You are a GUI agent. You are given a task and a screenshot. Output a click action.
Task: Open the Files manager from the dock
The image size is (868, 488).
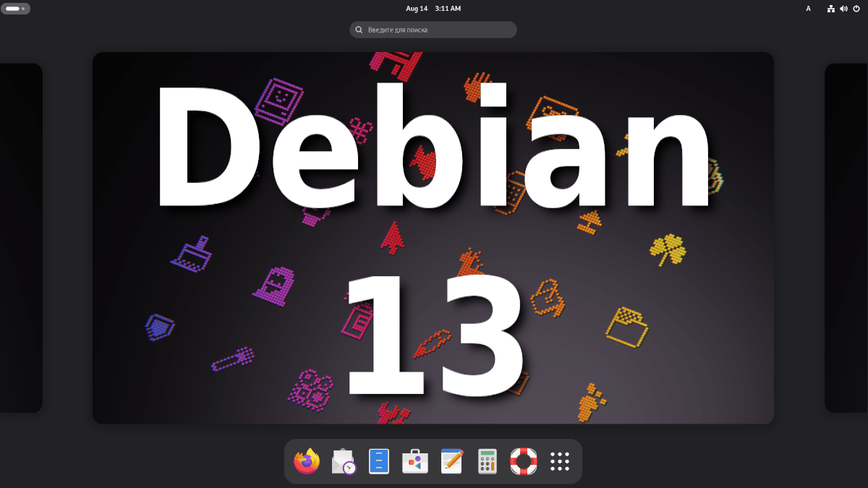coord(379,461)
